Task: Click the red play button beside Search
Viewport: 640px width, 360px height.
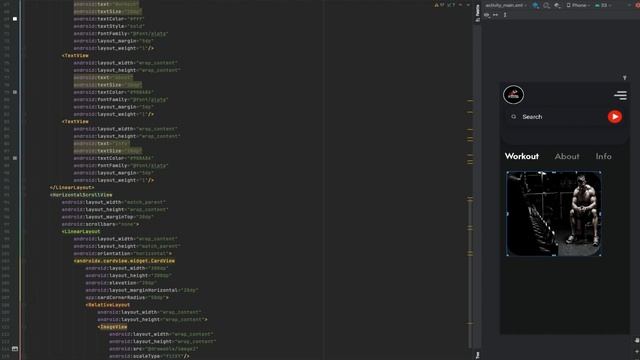Action: [x=615, y=117]
